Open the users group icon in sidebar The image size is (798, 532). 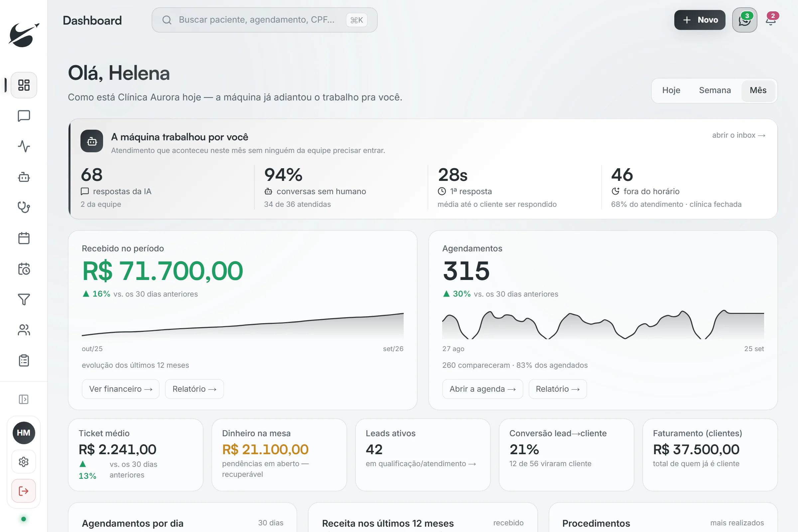pyautogui.click(x=24, y=330)
